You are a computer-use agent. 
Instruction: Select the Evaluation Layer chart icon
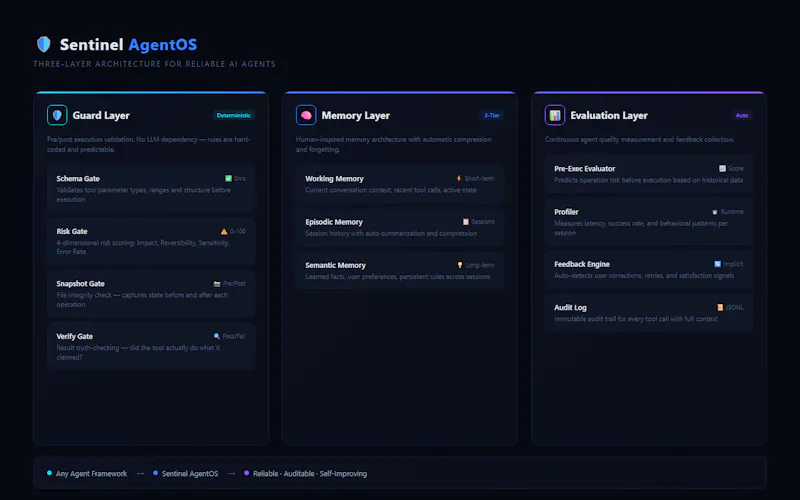pos(555,115)
